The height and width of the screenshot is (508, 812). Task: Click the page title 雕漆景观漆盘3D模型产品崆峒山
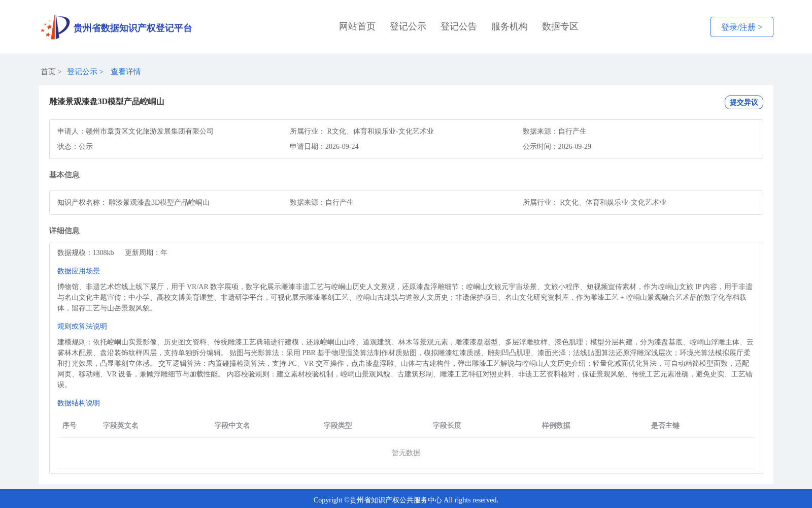tap(107, 102)
